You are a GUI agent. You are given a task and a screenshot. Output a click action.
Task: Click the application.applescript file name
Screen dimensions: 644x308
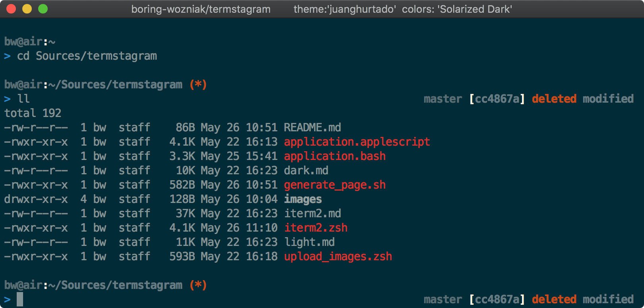357,142
